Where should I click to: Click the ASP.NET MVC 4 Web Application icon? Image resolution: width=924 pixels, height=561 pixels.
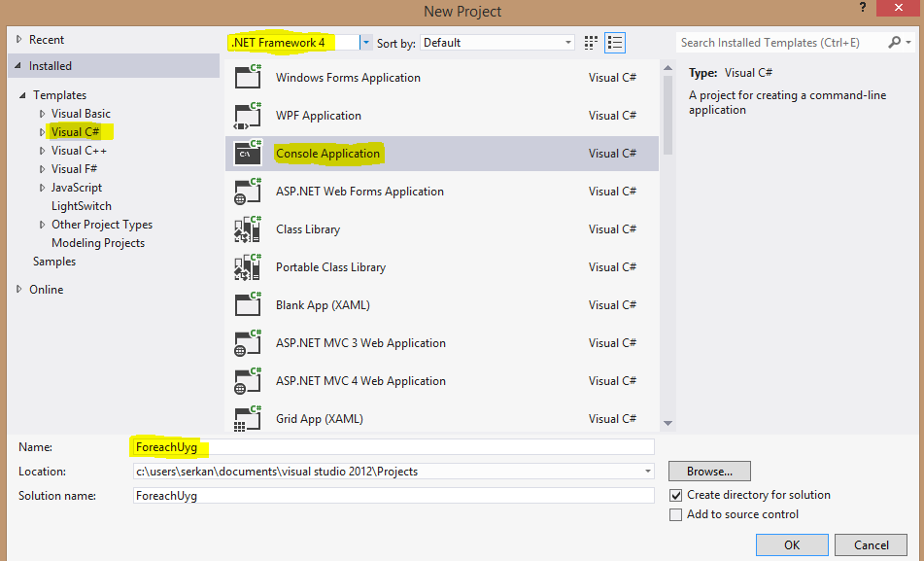point(248,381)
